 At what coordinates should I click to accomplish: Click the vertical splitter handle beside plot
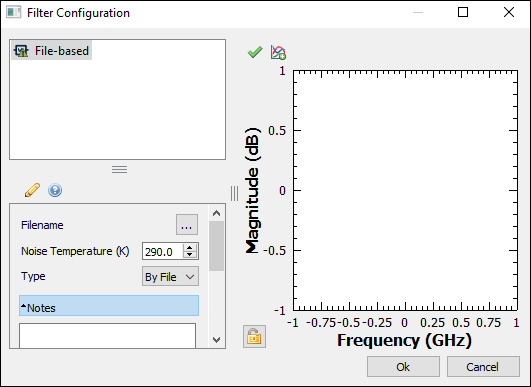click(234, 193)
